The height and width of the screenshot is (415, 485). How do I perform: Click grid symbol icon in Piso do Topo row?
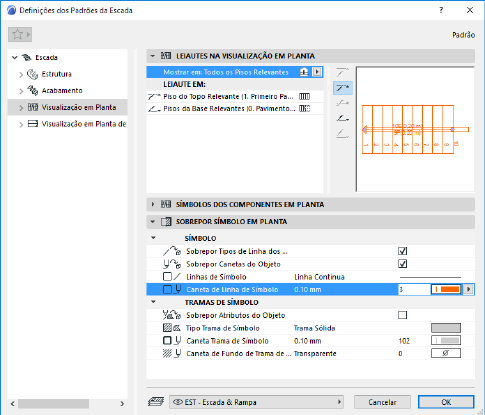[304, 97]
